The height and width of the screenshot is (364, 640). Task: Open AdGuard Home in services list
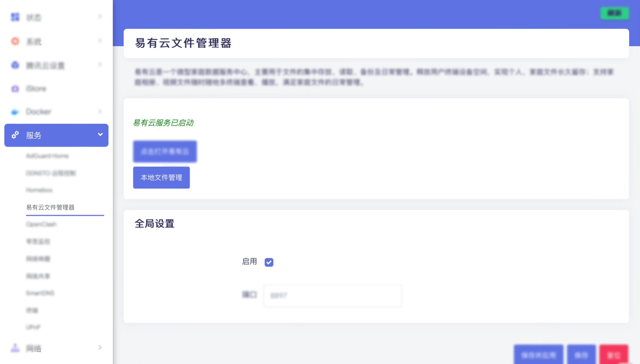[47, 156]
